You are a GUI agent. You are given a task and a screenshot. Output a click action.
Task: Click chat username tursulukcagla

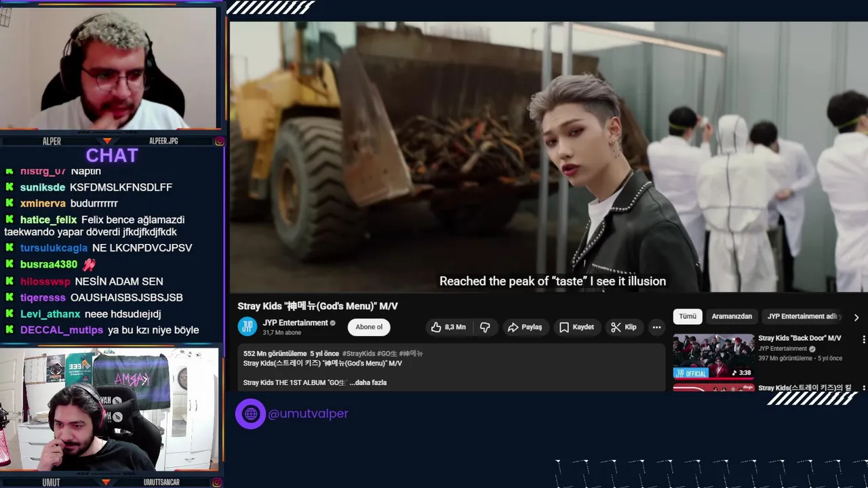54,248
